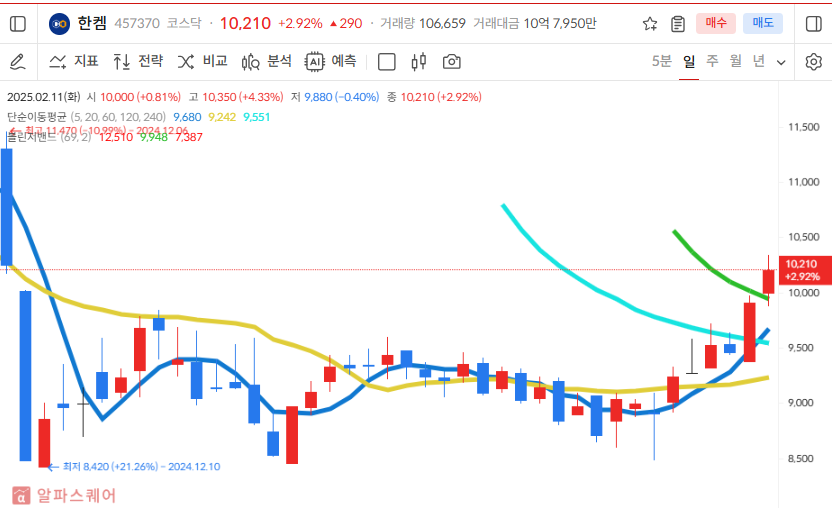Capture chart with camera icon
The width and height of the screenshot is (832, 508).
(452, 62)
